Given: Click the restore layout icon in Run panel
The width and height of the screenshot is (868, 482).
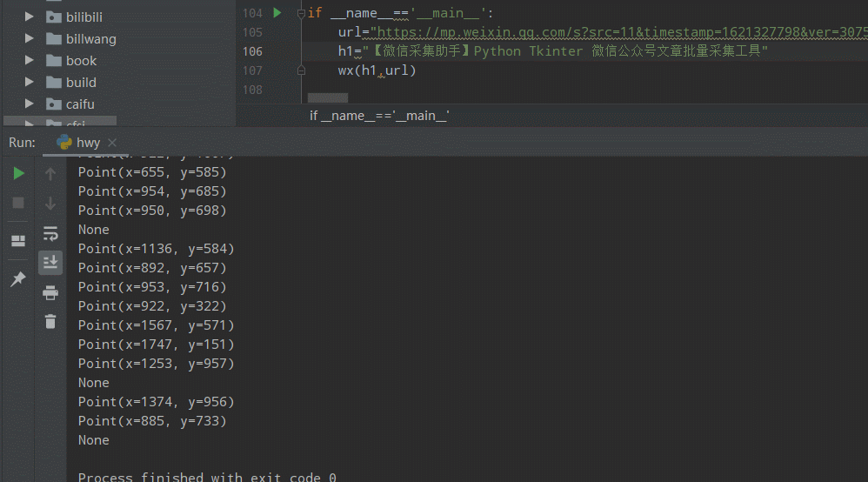Looking at the screenshot, I should (x=18, y=240).
